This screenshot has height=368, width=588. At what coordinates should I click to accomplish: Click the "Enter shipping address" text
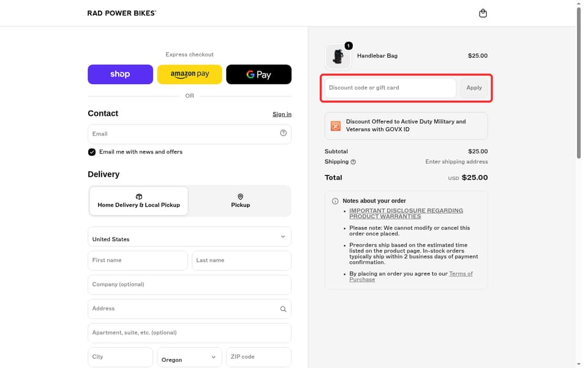(456, 162)
